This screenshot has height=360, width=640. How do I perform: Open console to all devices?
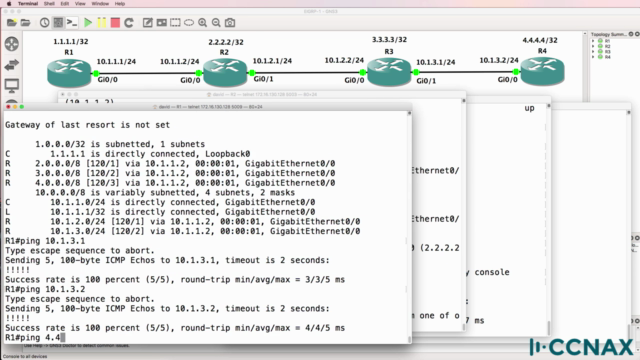pos(72,22)
